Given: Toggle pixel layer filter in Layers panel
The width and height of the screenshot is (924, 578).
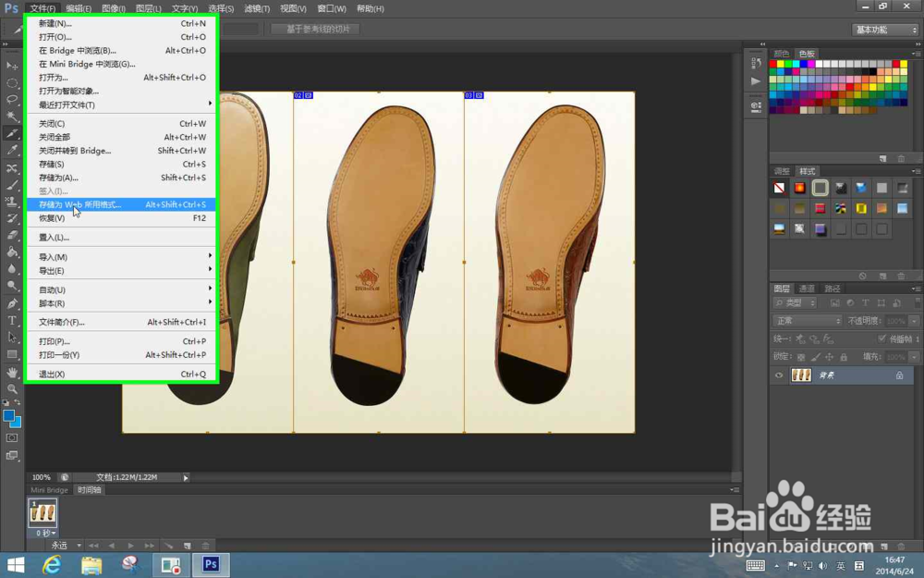Looking at the screenshot, I should (834, 303).
